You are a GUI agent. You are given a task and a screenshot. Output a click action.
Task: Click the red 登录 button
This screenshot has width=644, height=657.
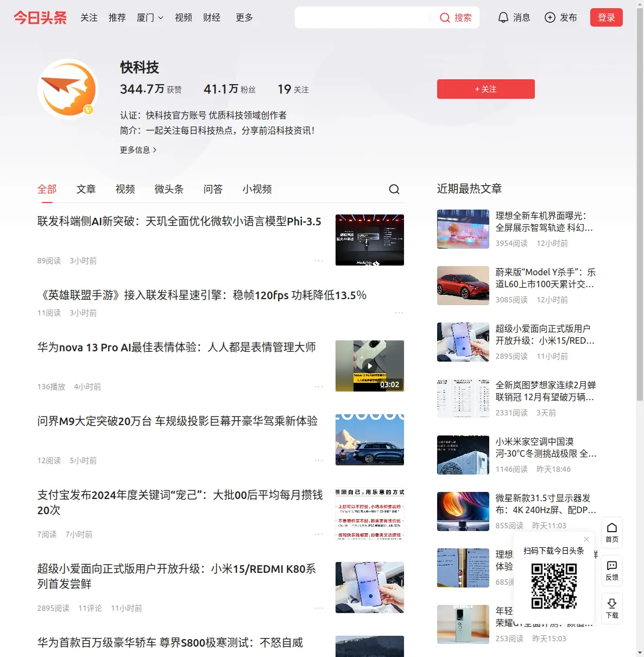[607, 17]
